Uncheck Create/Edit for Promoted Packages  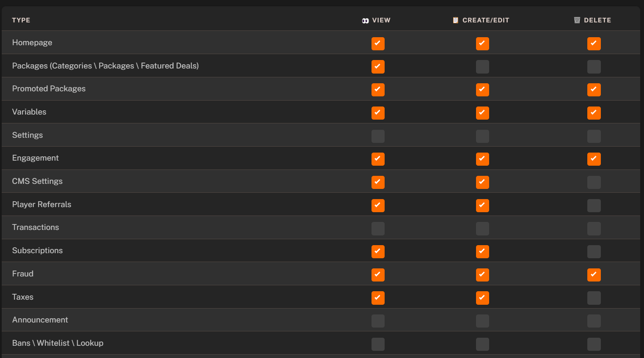click(482, 90)
